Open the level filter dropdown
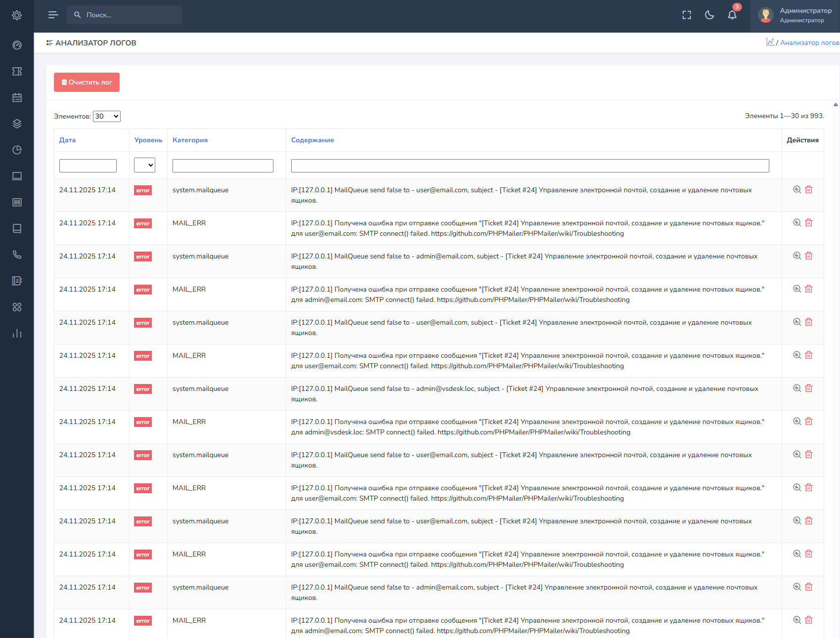840x638 pixels. pyautogui.click(x=144, y=166)
